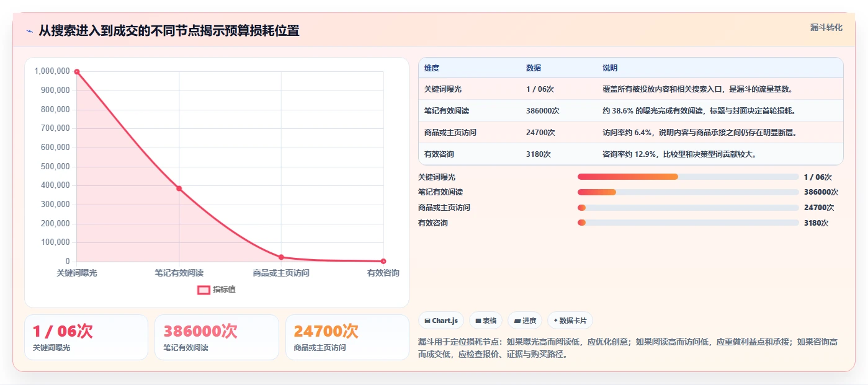Click the 3180次 value in the table
Image resolution: width=868 pixels, height=385 pixels.
539,154
